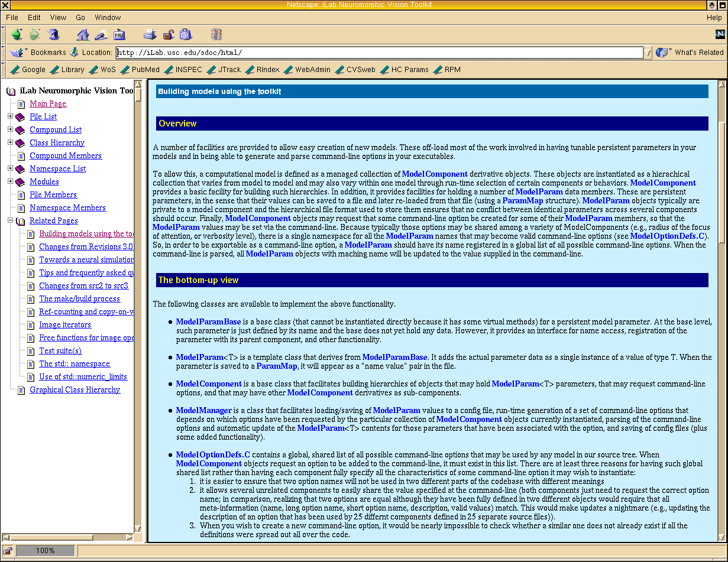Open the Search toolbar button
Viewport: 728px width, 562px height.
[101, 35]
